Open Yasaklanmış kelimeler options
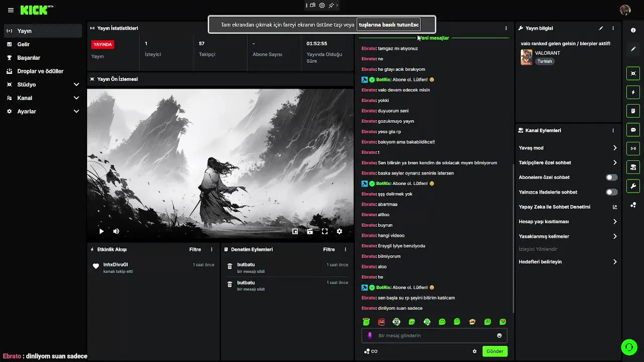The image size is (644, 362). tap(568, 236)
